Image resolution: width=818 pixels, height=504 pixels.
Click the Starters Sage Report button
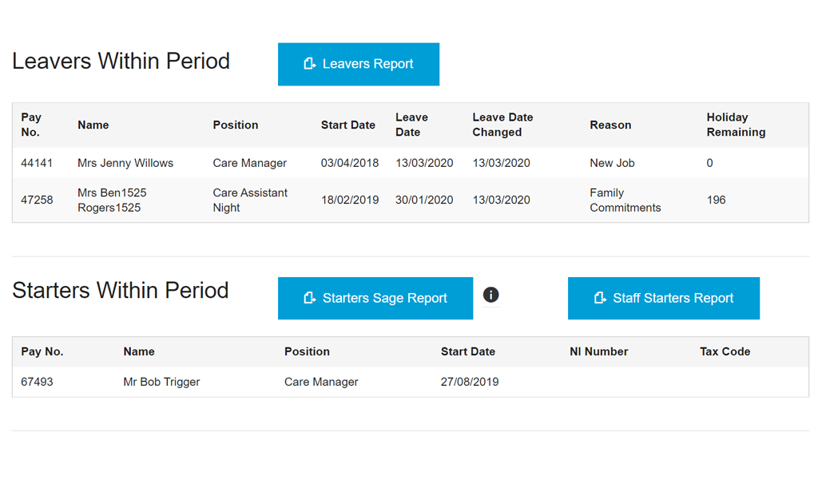point(375,298)
